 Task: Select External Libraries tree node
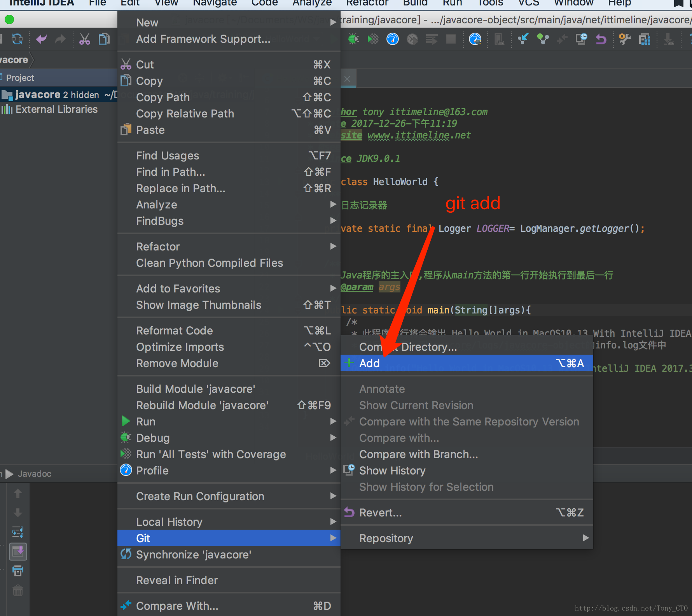56,109
